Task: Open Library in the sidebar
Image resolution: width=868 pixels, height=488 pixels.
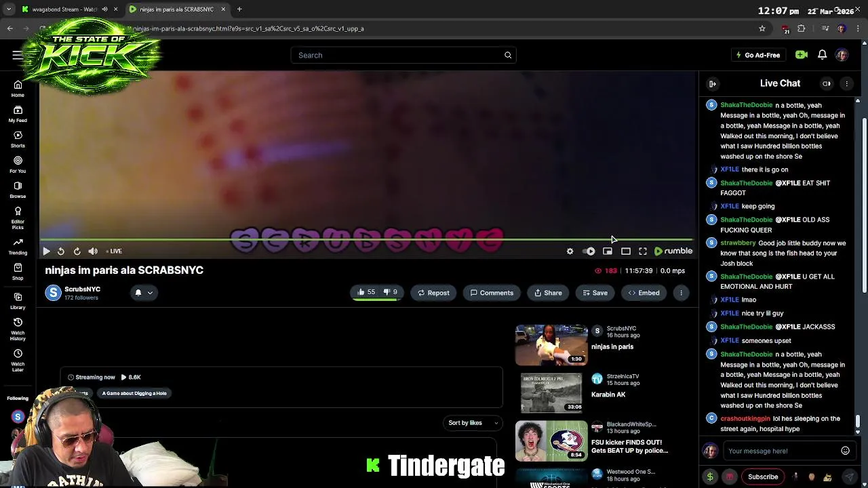Action: coord(18,300)
